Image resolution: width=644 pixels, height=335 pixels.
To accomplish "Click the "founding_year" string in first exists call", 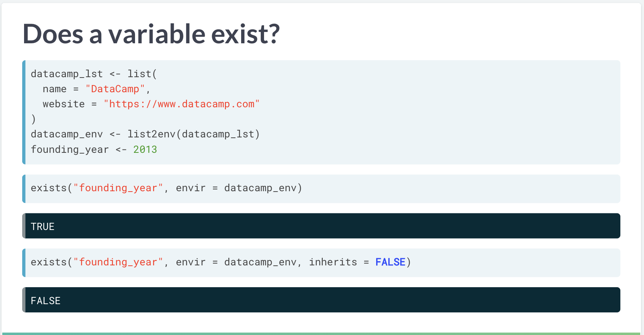I will 118,188.
